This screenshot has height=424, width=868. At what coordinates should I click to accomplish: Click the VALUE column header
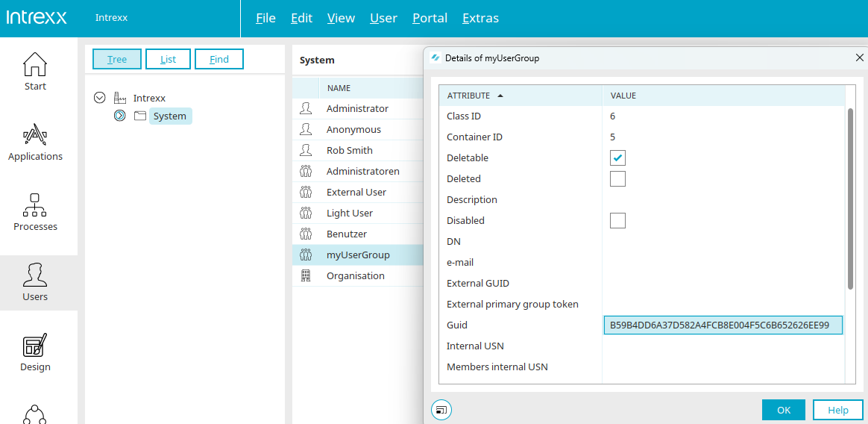pyautogui.click(x=723, y=96)
